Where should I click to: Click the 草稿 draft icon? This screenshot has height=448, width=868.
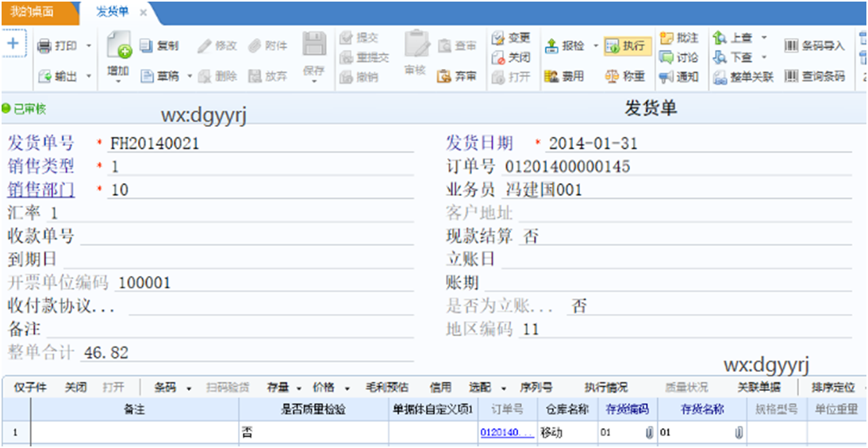148,76
